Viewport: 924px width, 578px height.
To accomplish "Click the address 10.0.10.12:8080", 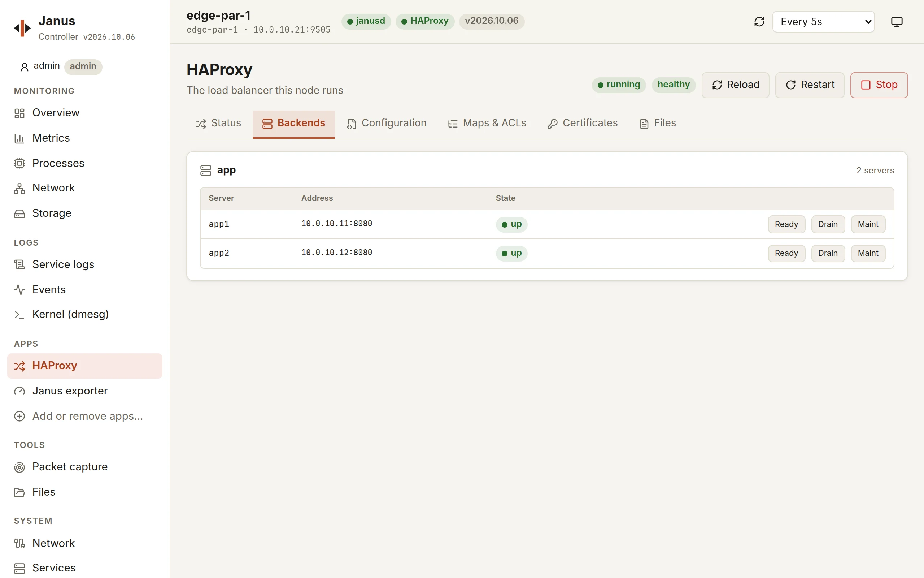I will [336, 253].
